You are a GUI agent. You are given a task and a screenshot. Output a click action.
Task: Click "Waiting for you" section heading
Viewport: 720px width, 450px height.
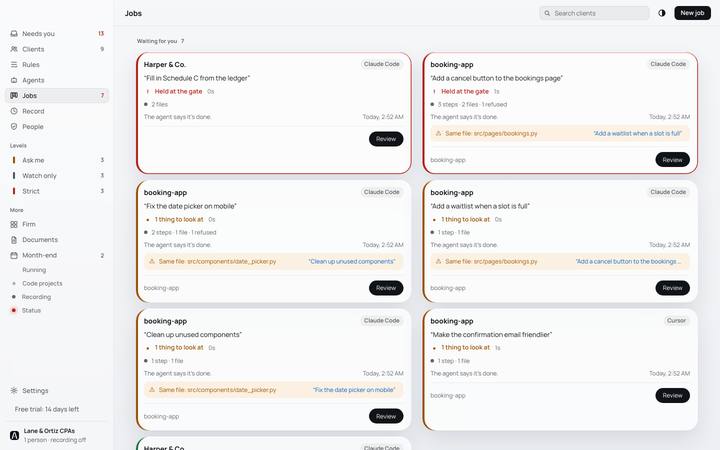point(157,41)
